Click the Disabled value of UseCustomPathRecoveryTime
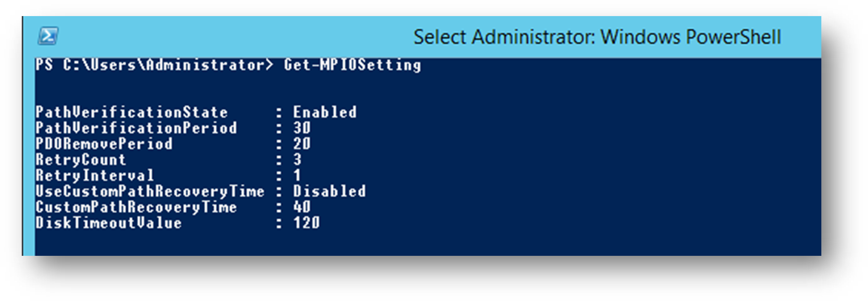 [329, 191]
